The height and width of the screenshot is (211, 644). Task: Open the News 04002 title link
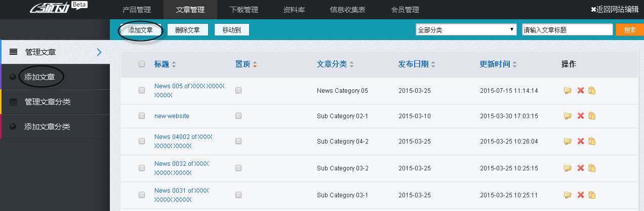[183, 141]
